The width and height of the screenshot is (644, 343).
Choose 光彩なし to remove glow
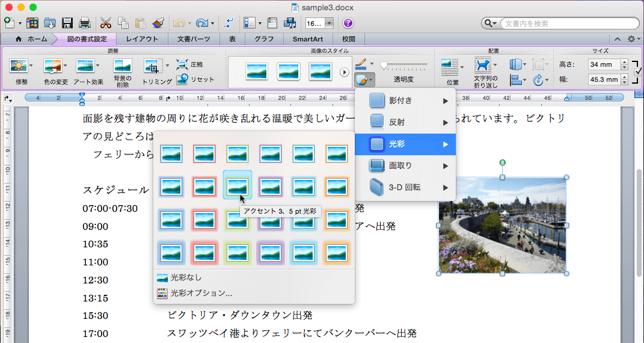point(186,278)
